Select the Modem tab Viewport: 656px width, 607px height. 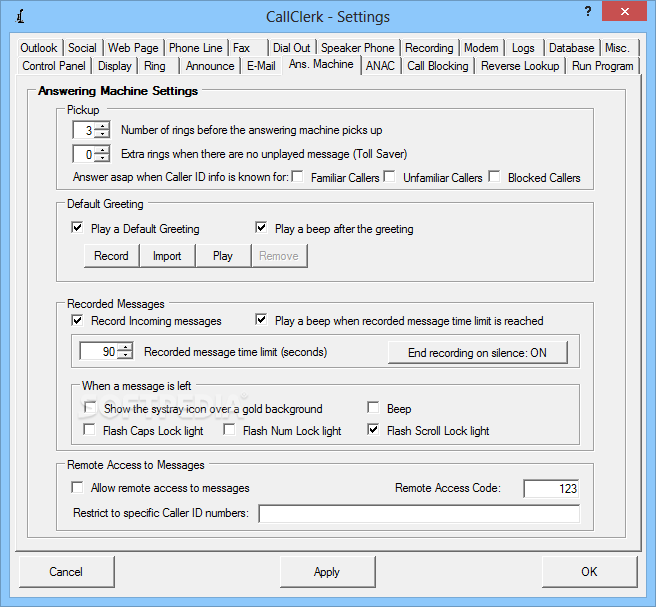click(481, 48)
